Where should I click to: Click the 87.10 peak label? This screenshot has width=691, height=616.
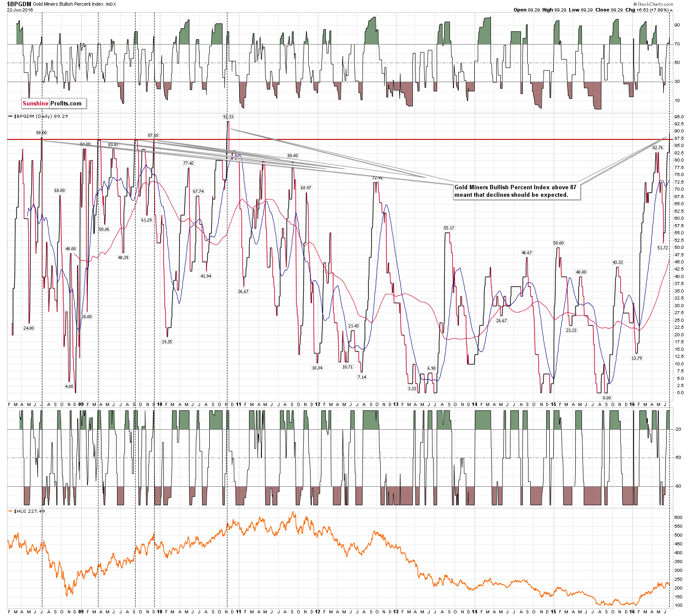click(x=153, y=135)
